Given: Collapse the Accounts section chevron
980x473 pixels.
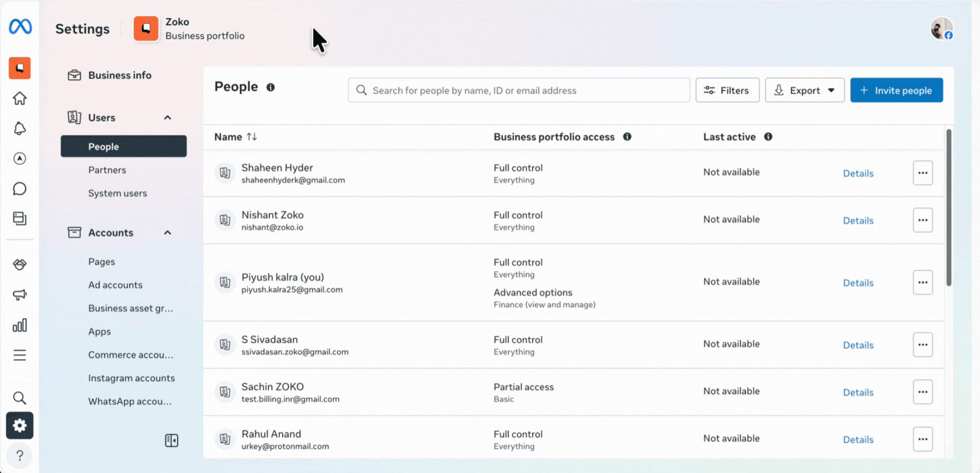Looking at the screenshot, I should pyautogui.click(x=168, y=233).
